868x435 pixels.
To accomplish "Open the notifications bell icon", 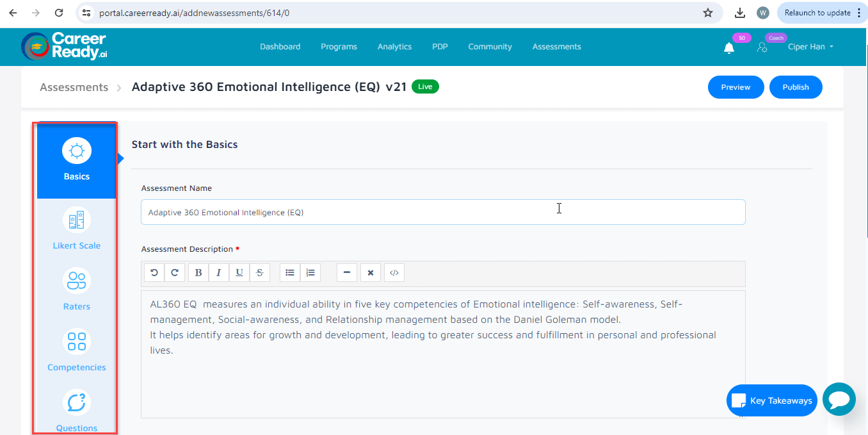I will click(729, 48).
